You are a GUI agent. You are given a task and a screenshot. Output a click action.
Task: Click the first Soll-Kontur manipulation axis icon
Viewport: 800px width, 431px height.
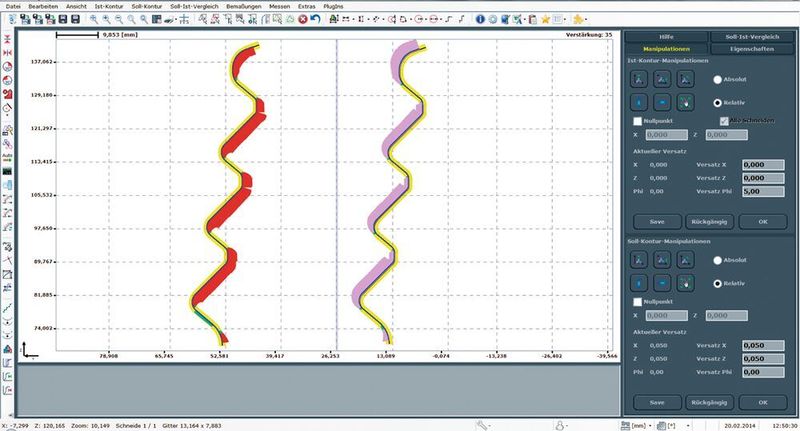click(638, 260)
